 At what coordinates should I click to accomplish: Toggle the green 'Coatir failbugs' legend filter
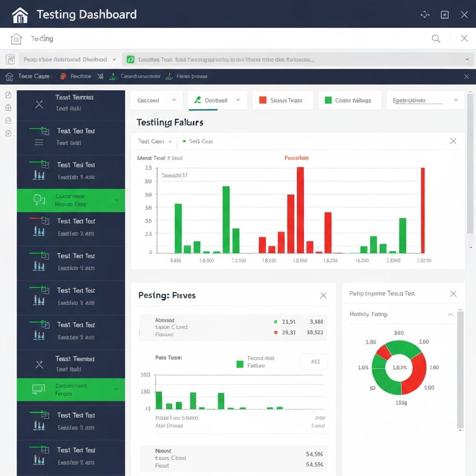(350, 100)
